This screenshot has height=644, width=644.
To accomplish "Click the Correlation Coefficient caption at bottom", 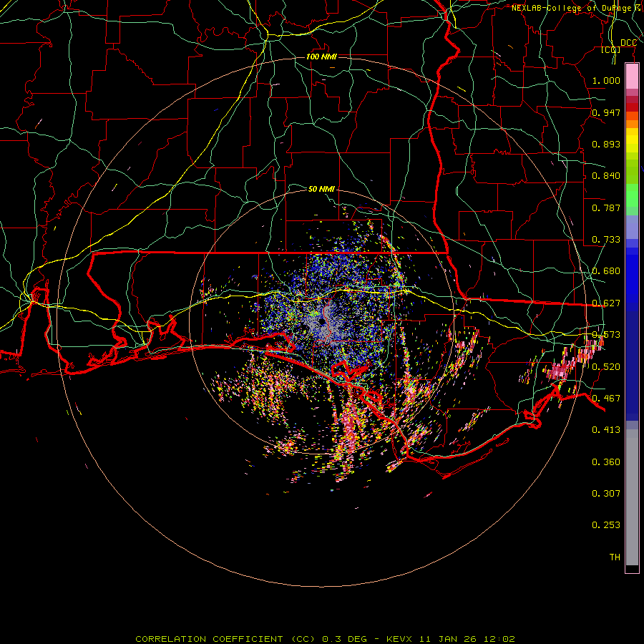I will pos(325,639).
